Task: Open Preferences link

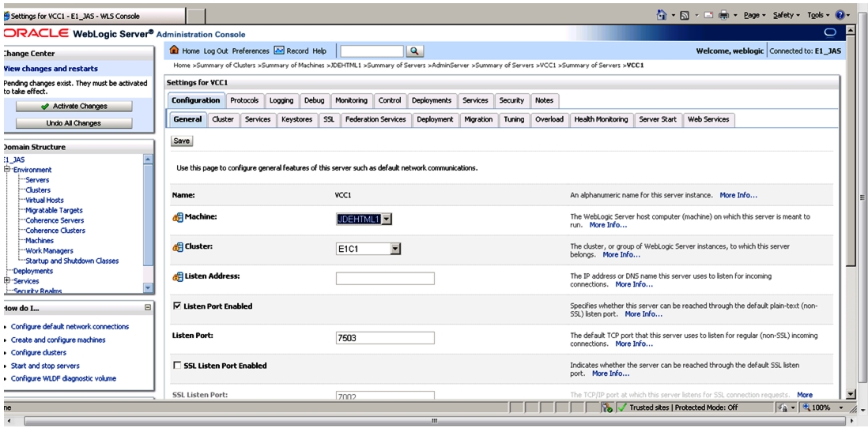Action: point(251,51)
